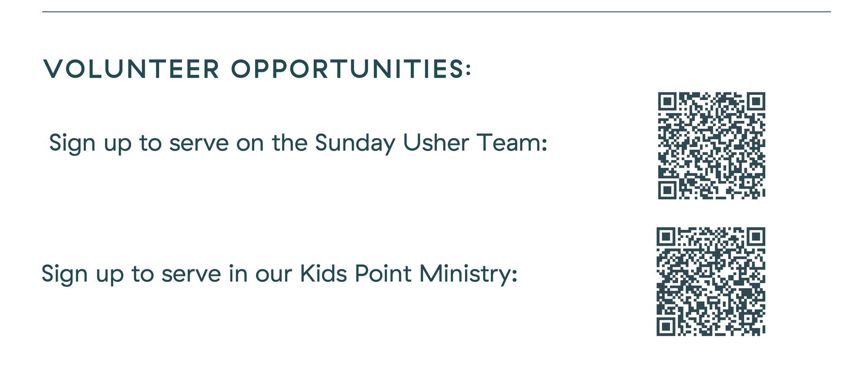
Task: Click the word "Usher" in first line
Action: (x=436, y=142)
